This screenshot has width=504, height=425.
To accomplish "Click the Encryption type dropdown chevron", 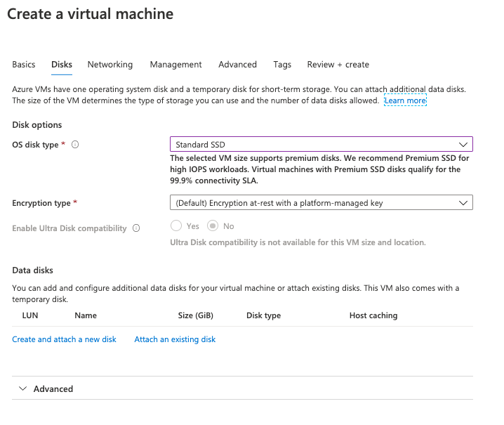I will 463,203.
